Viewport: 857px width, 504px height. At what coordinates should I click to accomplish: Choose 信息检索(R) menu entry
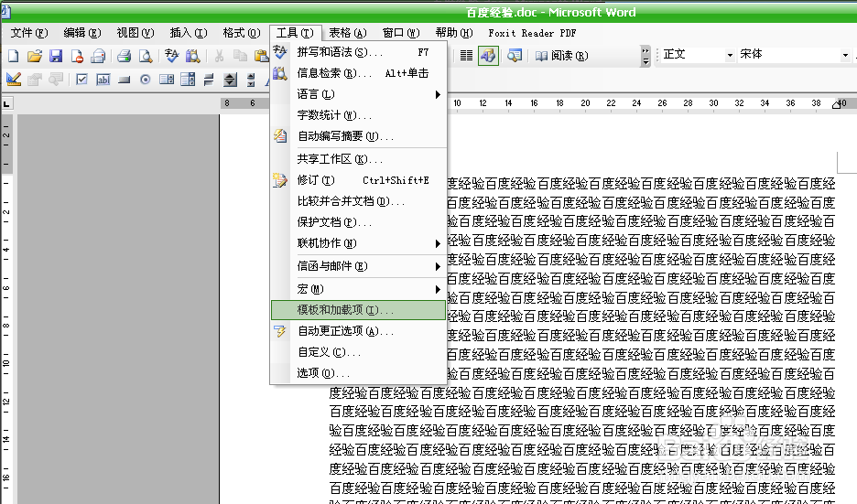(x=358, y=73)
